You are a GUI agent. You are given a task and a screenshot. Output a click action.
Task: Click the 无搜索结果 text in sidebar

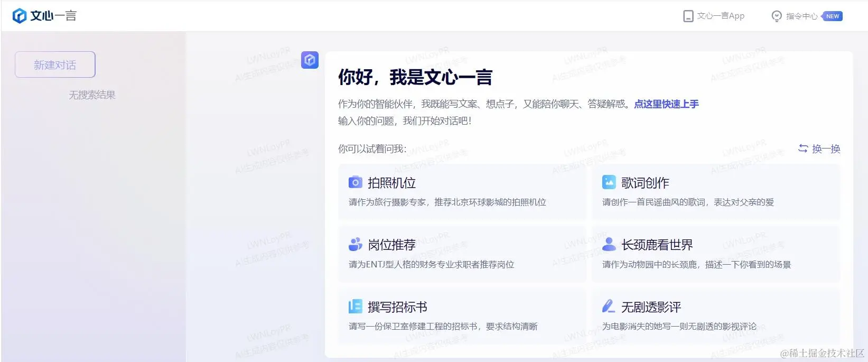pyautogui.click(x=92, y=95)
